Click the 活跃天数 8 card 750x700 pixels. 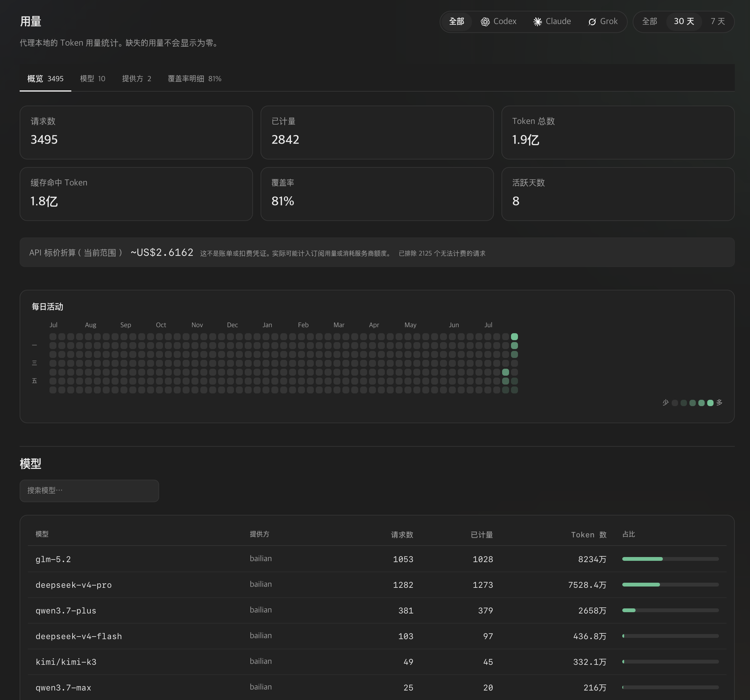pos(617,194)
